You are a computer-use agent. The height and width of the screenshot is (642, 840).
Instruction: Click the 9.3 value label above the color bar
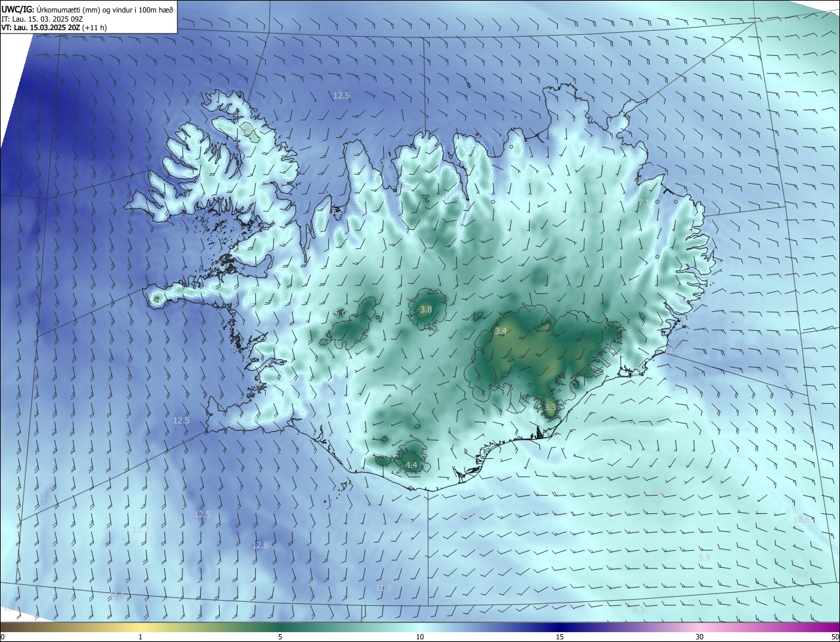pos(639,610)
